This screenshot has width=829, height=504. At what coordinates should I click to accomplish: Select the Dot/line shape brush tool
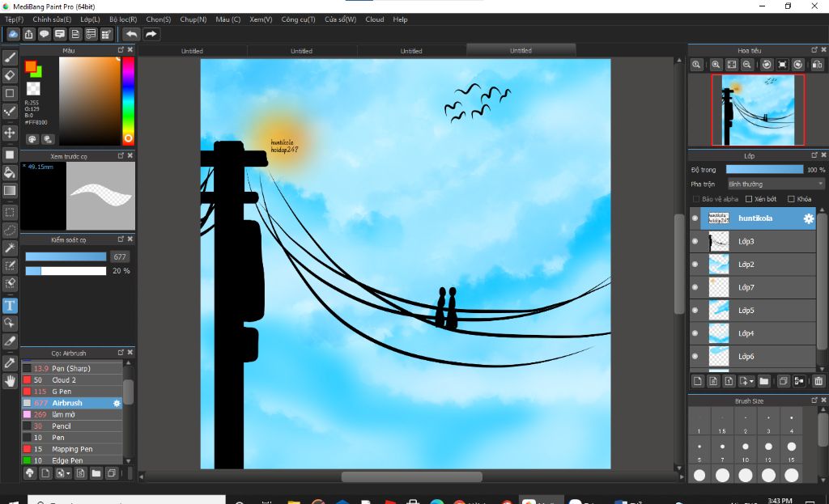10,112
